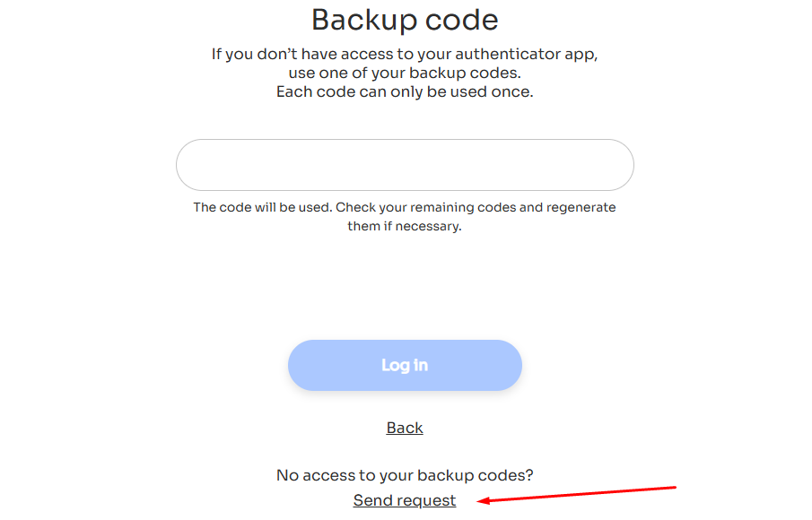The width and height of the screenshot is (812, 520).
Task: Click the word "Check" in the helper text
Action: [354, 207]
